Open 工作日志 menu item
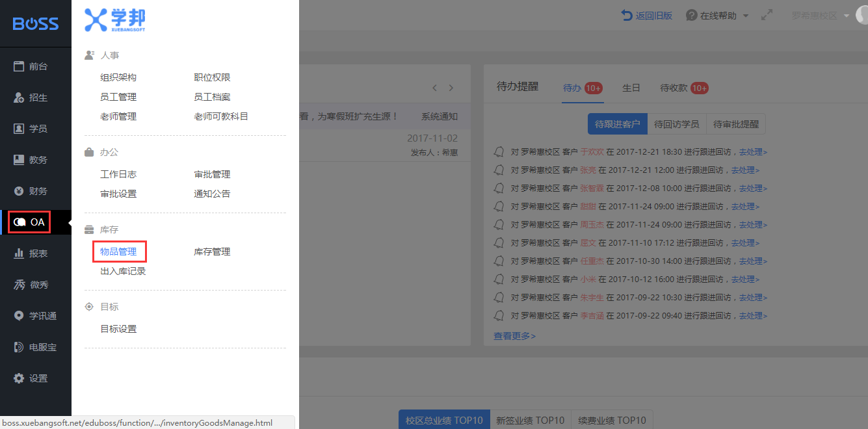Viewport: 868px width, 429px height. [x=118, y=174]
